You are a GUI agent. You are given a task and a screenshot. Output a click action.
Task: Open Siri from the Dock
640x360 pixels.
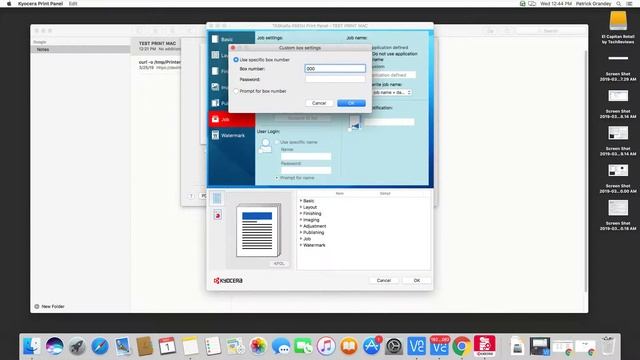[54, 346]
